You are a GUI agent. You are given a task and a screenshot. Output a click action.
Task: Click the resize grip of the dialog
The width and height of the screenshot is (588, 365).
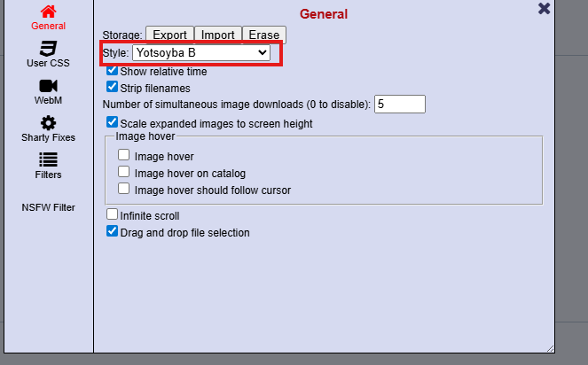550,347
